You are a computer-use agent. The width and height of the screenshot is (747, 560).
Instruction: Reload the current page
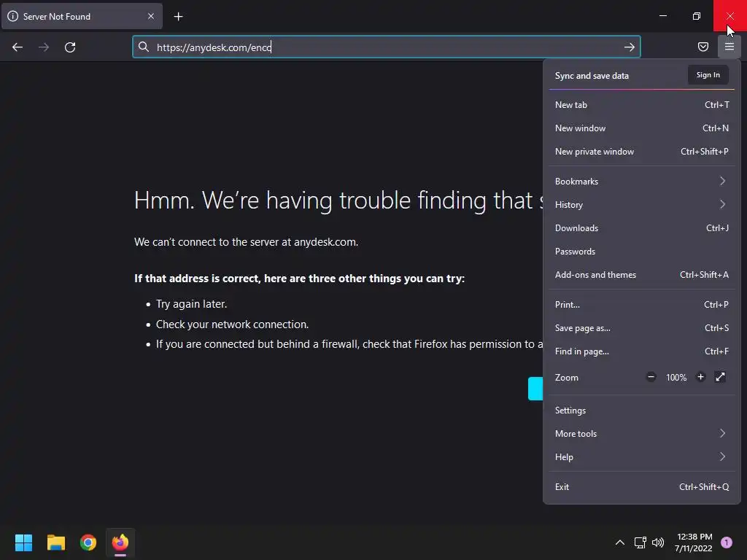(x=70, y=47)
